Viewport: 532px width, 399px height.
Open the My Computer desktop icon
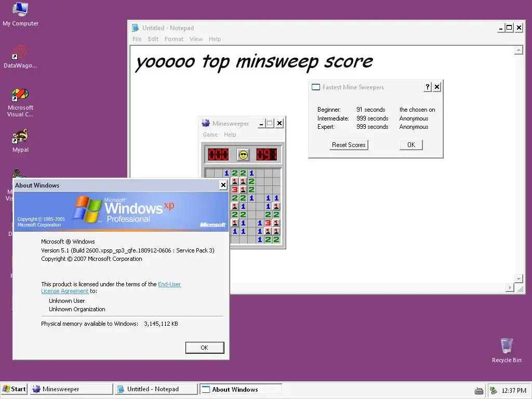[20, 14]
